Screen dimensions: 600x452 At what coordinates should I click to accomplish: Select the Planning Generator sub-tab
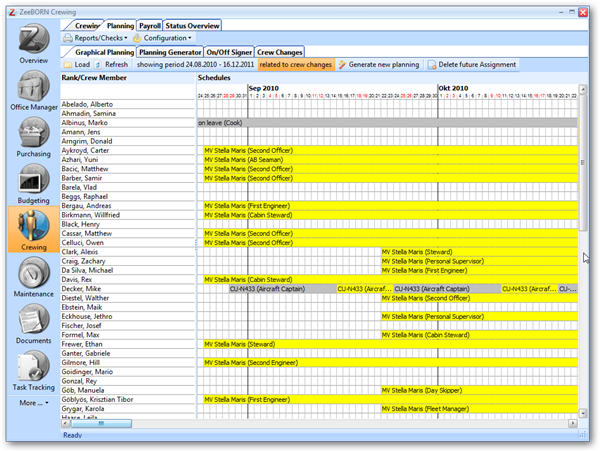click(x=170, y=52)
